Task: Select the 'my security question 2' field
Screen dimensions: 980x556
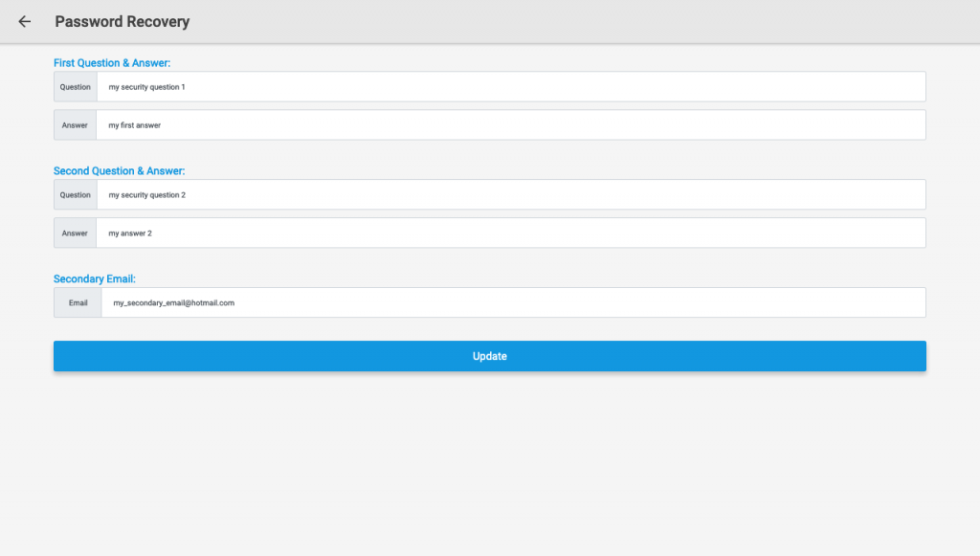Action: [511, 195]
